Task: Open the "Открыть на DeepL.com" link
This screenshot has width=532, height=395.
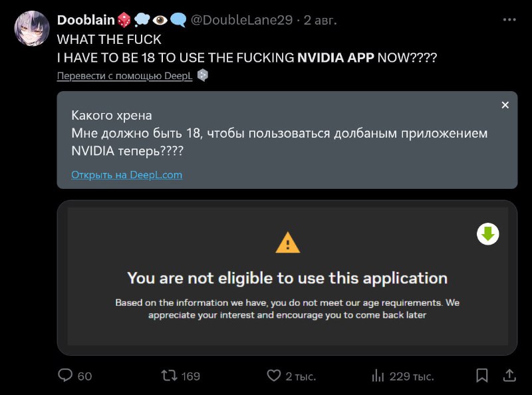Action: [126, 175]
